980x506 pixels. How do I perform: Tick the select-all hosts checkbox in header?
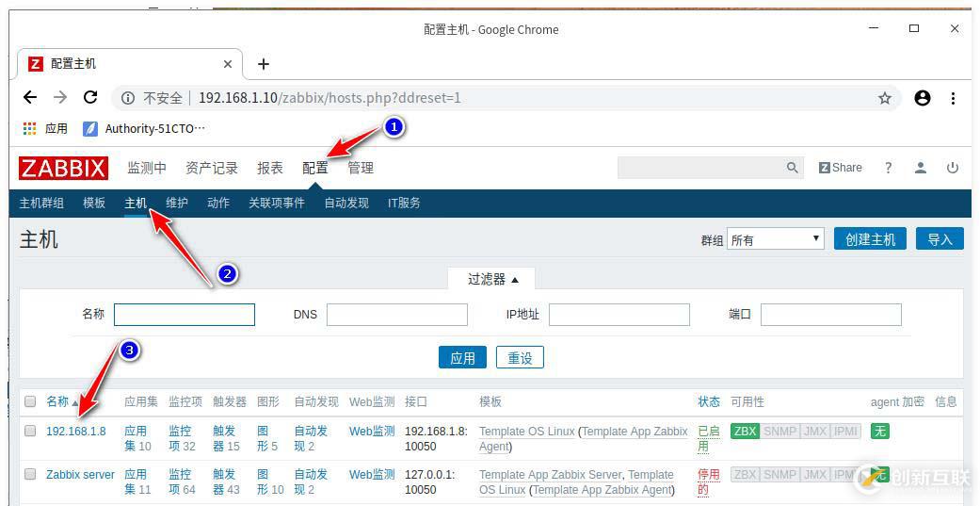(30, 401)
